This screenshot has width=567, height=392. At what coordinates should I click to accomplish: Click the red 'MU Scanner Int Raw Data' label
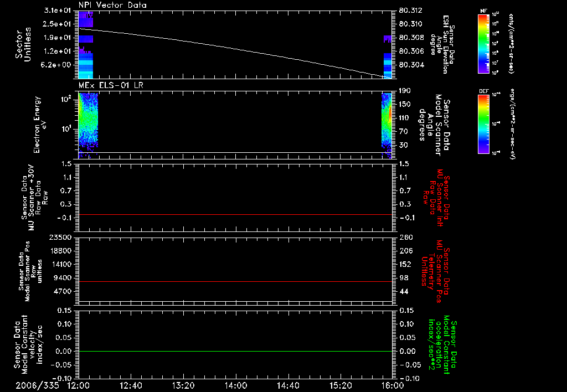point(436,198)
